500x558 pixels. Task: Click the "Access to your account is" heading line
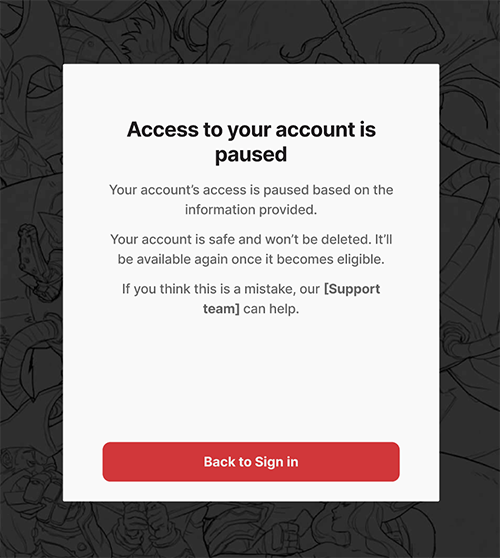251,129
